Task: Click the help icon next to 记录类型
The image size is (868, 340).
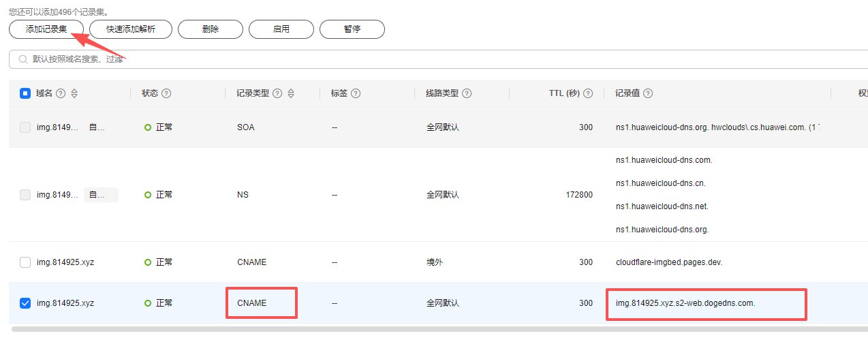Action: [277, 94]
